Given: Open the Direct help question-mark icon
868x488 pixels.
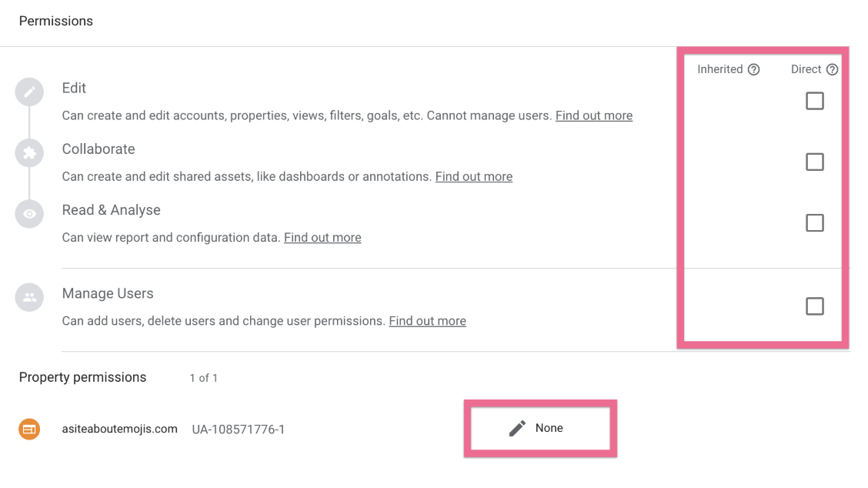Looking at the screenshot, I should coord(832,69).
